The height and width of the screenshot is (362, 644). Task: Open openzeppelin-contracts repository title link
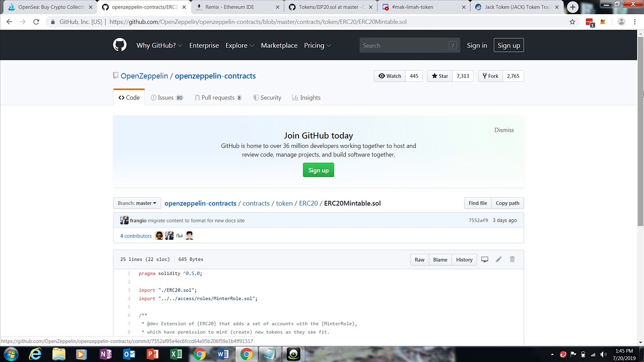(x=215, y=76)
